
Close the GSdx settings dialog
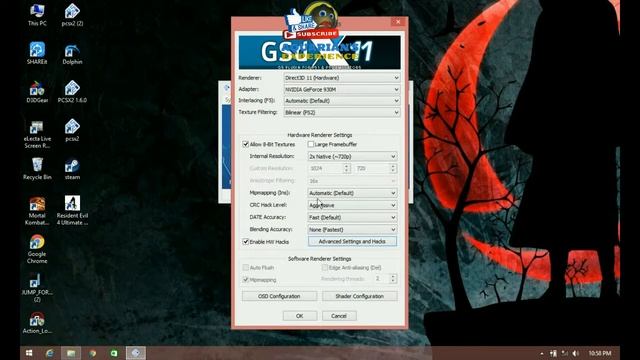tap(398, 22)
